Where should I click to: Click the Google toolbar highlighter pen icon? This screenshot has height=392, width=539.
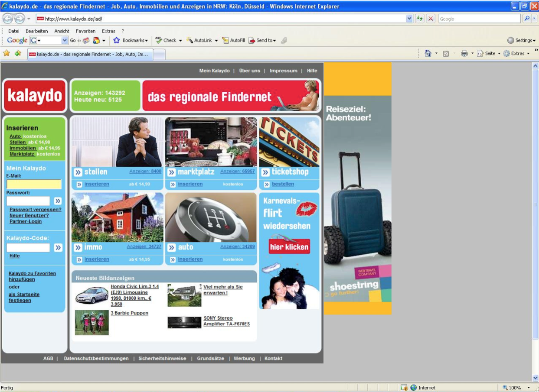click(284, 40)
